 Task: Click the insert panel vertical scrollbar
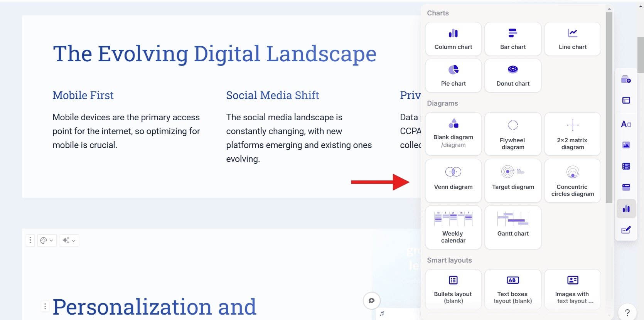pos(609,108)
